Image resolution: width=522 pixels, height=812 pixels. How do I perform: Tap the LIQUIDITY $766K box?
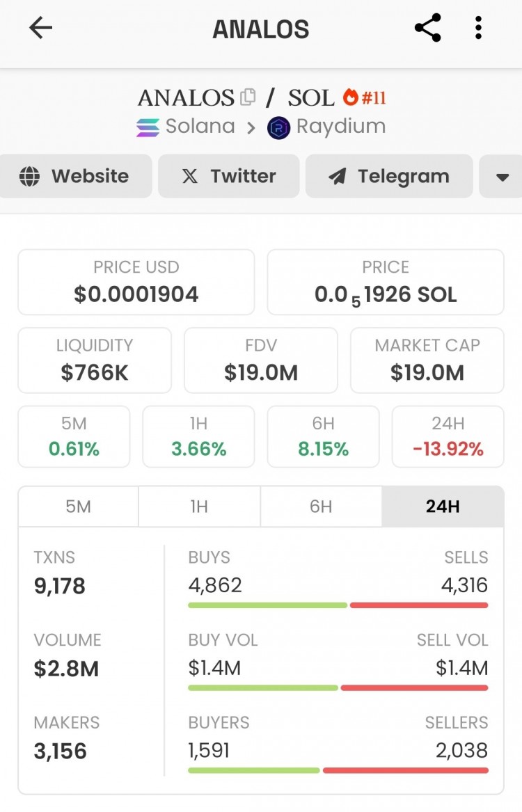click(95, 360)
